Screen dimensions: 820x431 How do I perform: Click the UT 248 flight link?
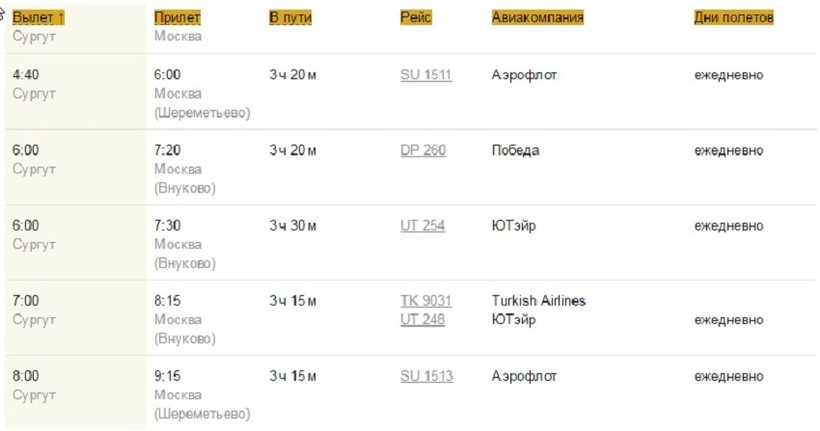[x=422, y=320]
